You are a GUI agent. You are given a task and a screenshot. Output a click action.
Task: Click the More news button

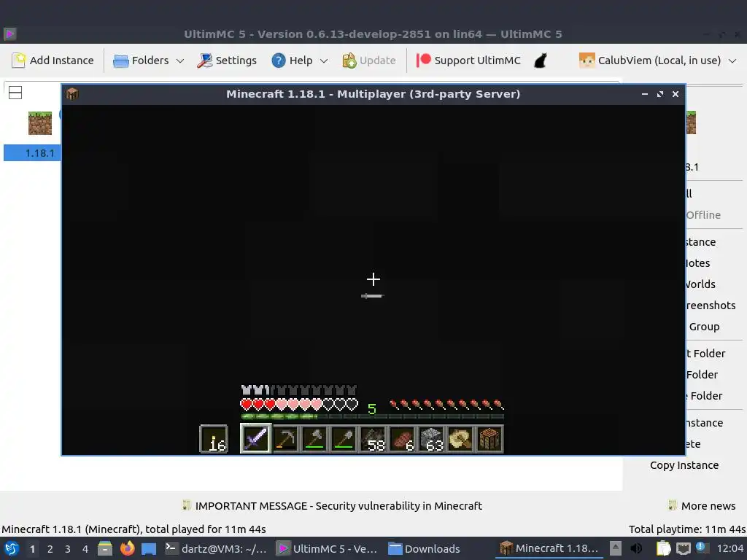pyautogui.click(x=702, y=506)
